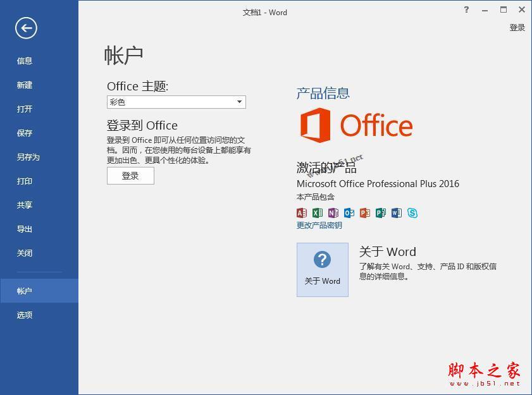Open the 共享 menu item

(x=25, y=205)
